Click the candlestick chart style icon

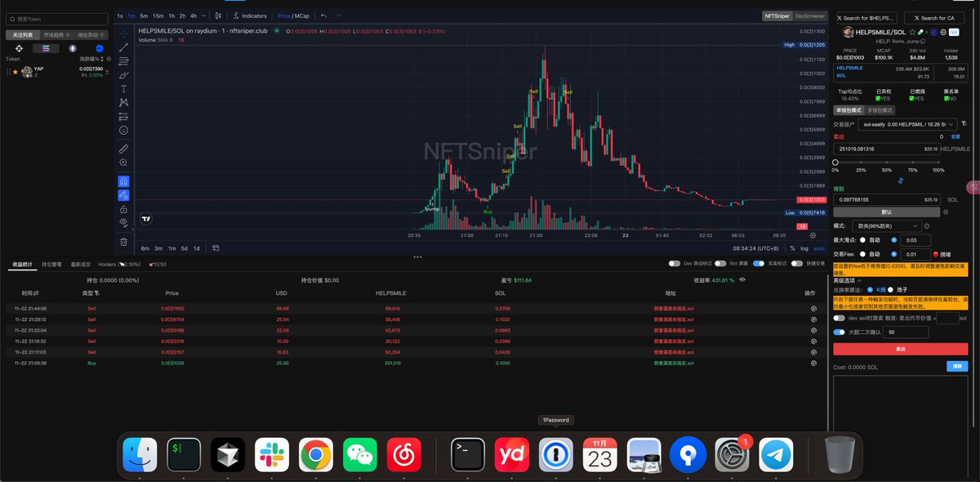pyautogui.click(x=218, y=16)
